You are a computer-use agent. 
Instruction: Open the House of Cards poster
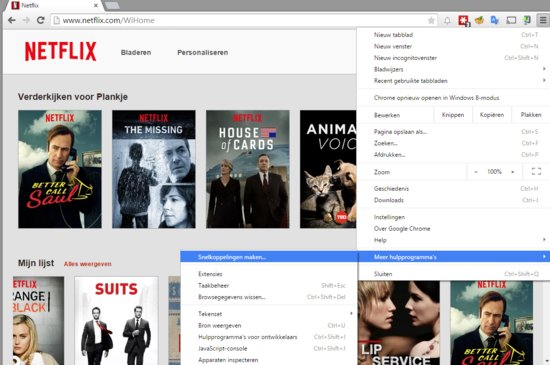pyautogui.click(x=248, y=169)
